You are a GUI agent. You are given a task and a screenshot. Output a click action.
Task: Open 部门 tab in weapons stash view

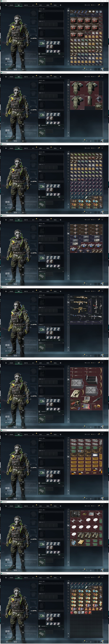point(33,291)
